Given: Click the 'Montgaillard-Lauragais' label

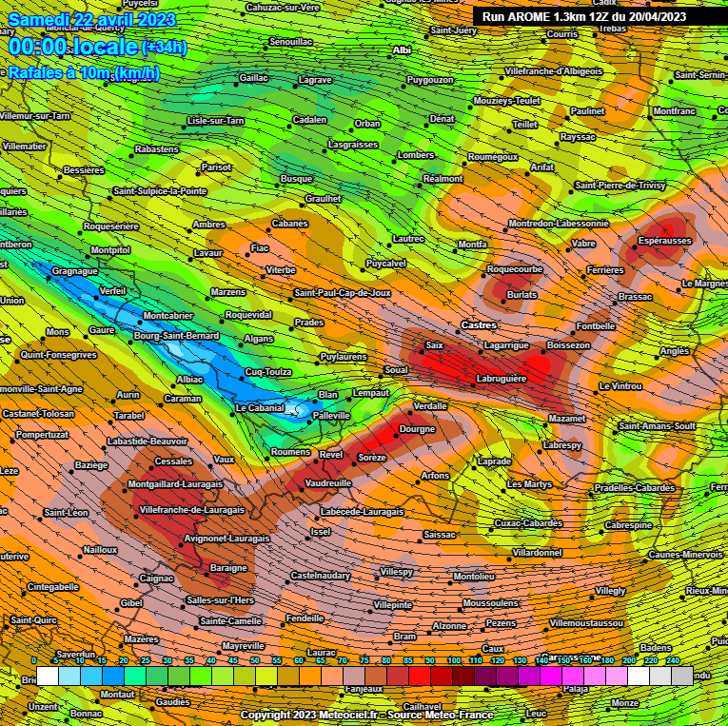Looking at the screenshot, I should coord(175,484).
